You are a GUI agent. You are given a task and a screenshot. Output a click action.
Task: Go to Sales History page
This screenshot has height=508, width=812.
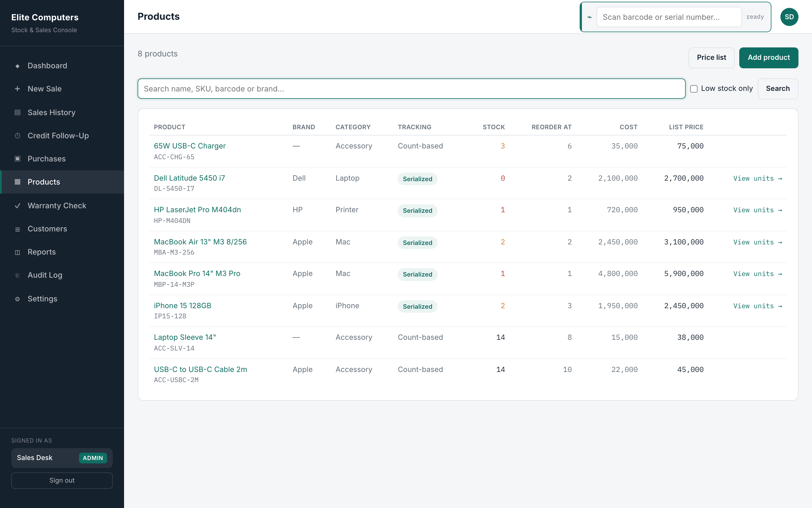[62, 112]
